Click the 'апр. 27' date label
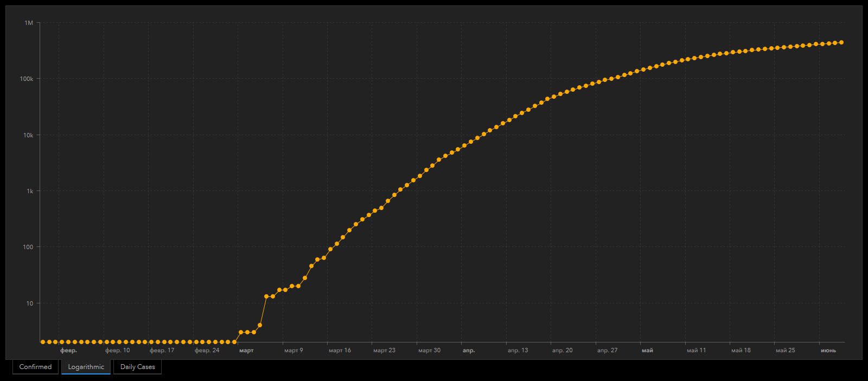868x381 pixels. click(607, 351)
